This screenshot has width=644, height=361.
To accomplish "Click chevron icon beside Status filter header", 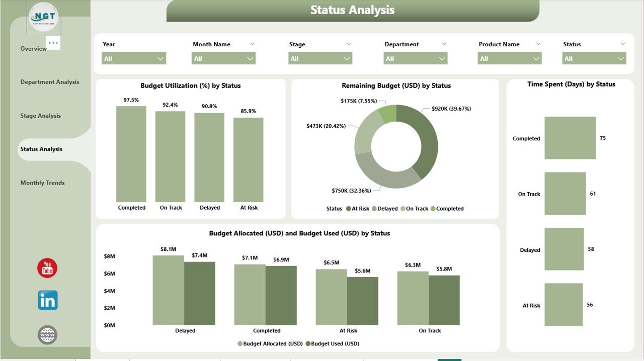I will [622, 44].
